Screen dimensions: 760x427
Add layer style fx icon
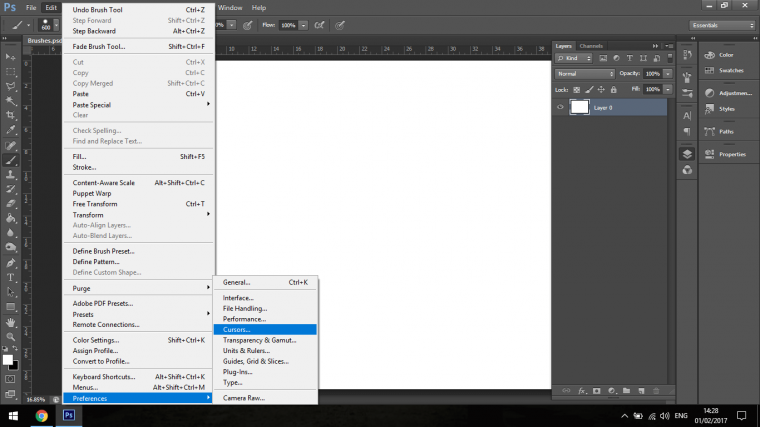[x=582, y=391]
